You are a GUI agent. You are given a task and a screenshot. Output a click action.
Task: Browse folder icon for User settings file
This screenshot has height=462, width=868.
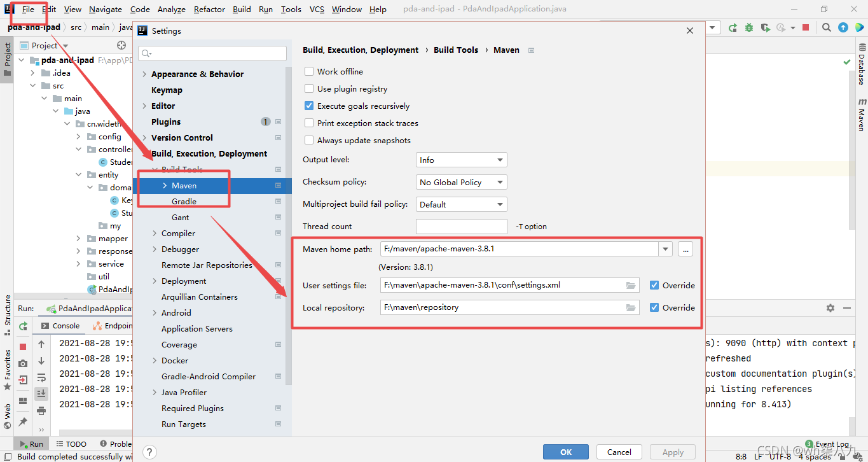pyautogui.click(x=631, y=286)
